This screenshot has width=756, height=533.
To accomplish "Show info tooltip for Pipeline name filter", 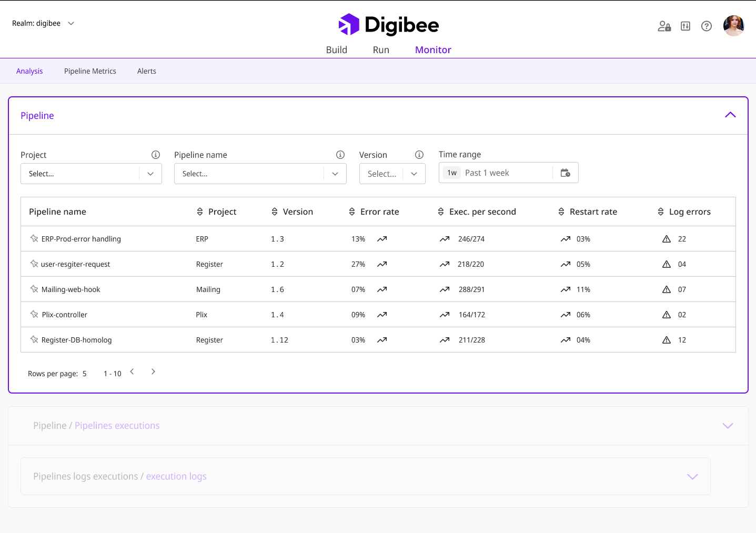I will (x=340, y=155).
